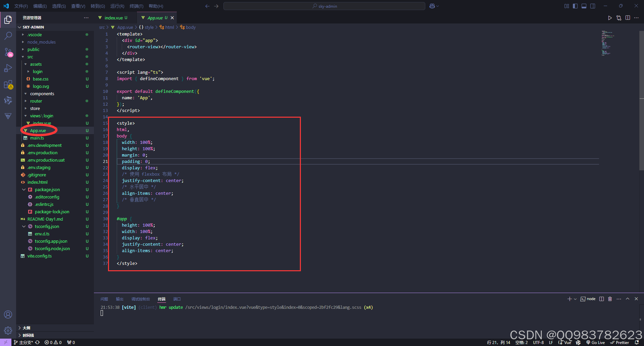Screen dimensions: 644x346
Task: Click the Run play button in editor toolbar
Action: [x=610, y=18]
